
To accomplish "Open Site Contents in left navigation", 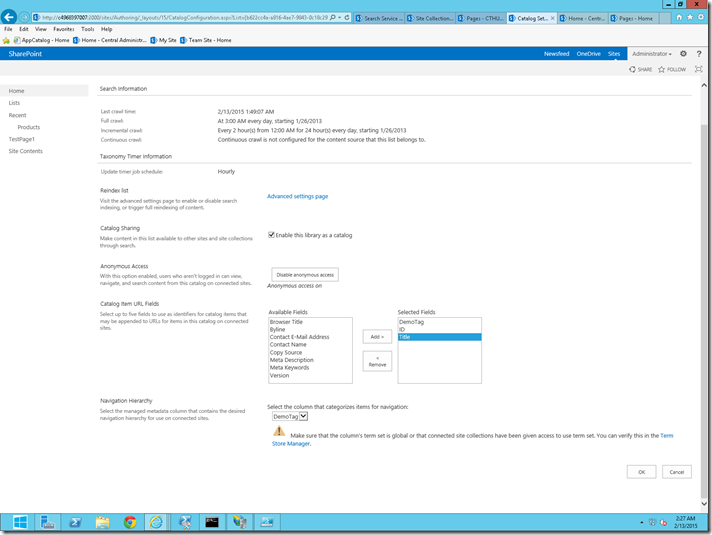I will coord(25,151).
